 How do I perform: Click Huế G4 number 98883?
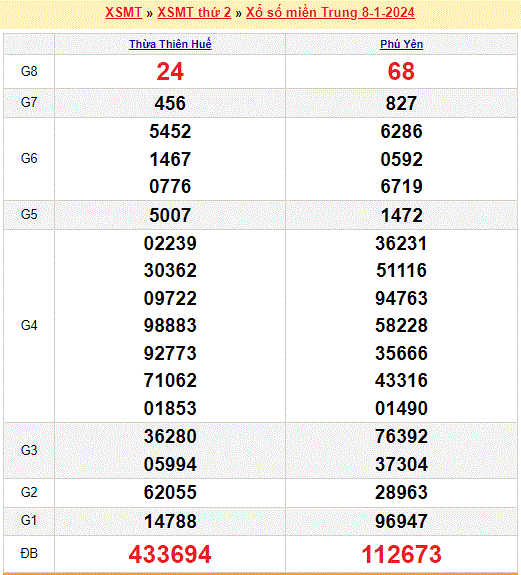click(170, 325)
